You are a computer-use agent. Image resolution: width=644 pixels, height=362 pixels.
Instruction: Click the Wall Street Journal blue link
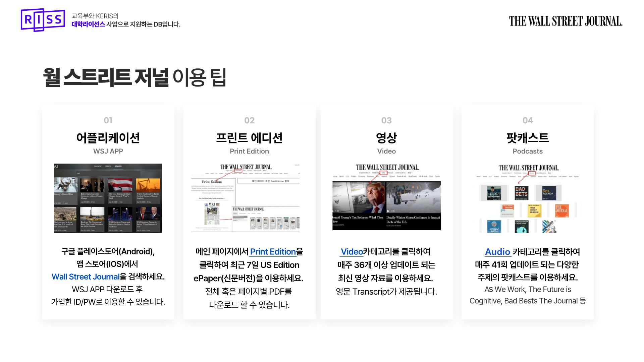tap(86, 277)
